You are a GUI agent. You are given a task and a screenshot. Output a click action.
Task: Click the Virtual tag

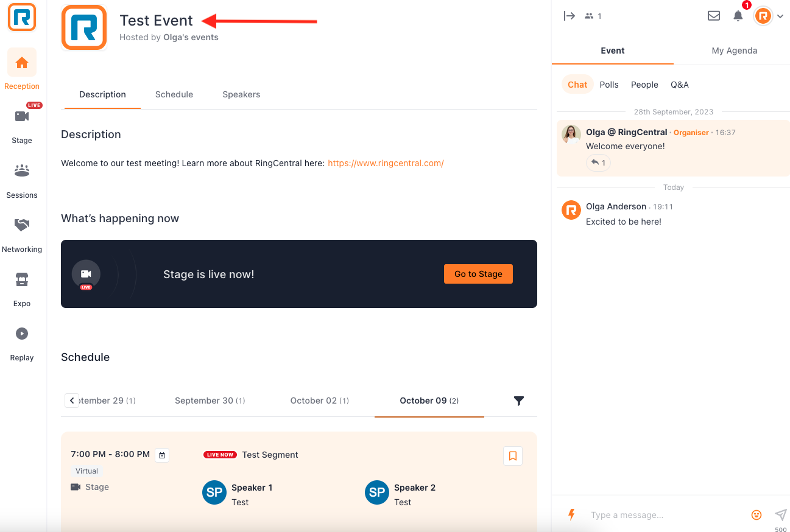pyautogui.click(x=87, y=471)
